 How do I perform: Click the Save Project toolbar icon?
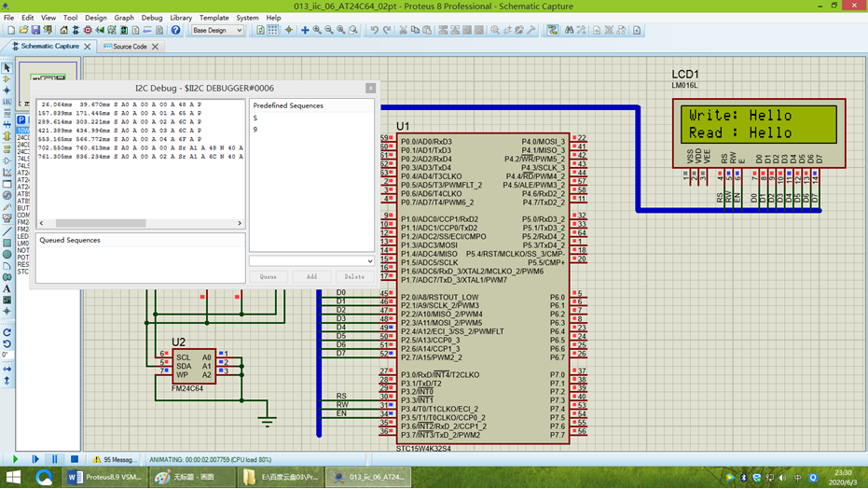click(36, 30)
